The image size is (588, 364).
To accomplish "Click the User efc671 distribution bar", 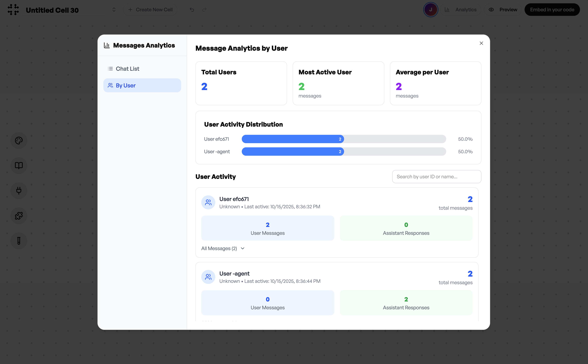I will [x=293, y=139].
